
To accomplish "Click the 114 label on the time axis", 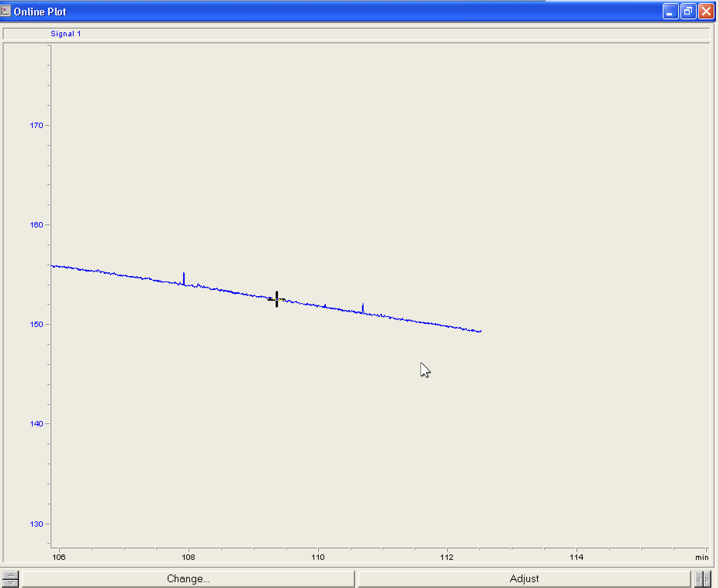I will (577, 557).
